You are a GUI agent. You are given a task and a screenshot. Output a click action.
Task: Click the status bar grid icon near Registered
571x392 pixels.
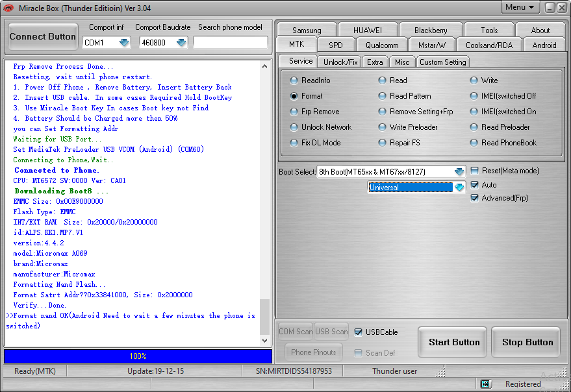(485, 384)
